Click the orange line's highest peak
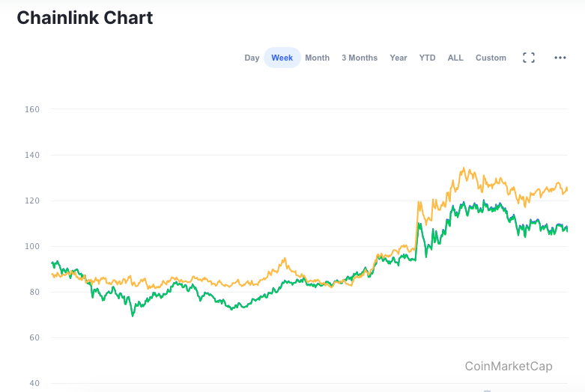585x392 pixels. [x=464, y=168]
